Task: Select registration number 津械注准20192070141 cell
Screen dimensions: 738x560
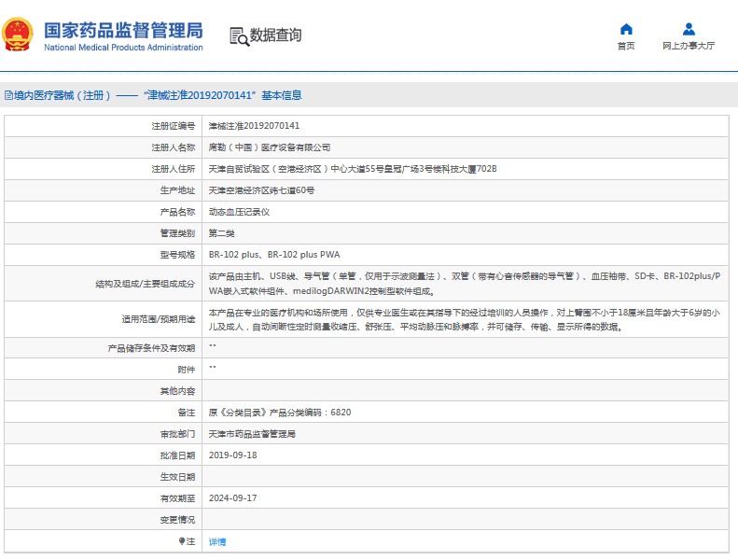Action: (254, 126)
